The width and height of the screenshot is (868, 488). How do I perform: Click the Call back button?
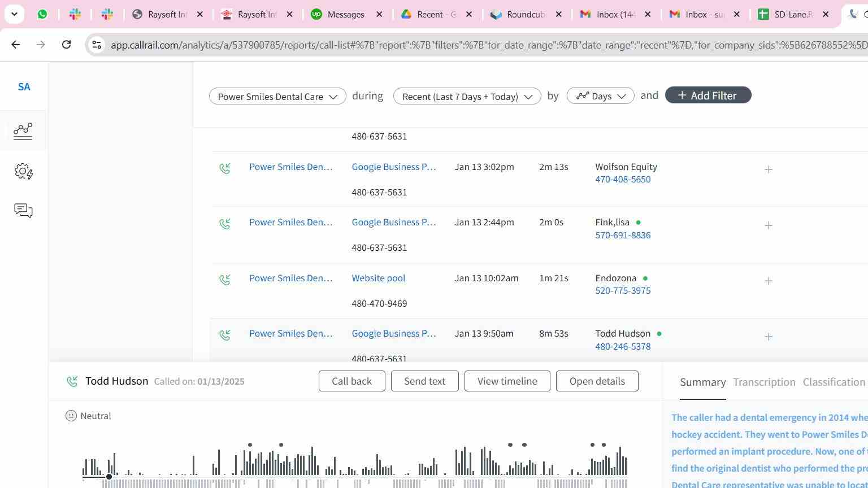coord(351,381)
